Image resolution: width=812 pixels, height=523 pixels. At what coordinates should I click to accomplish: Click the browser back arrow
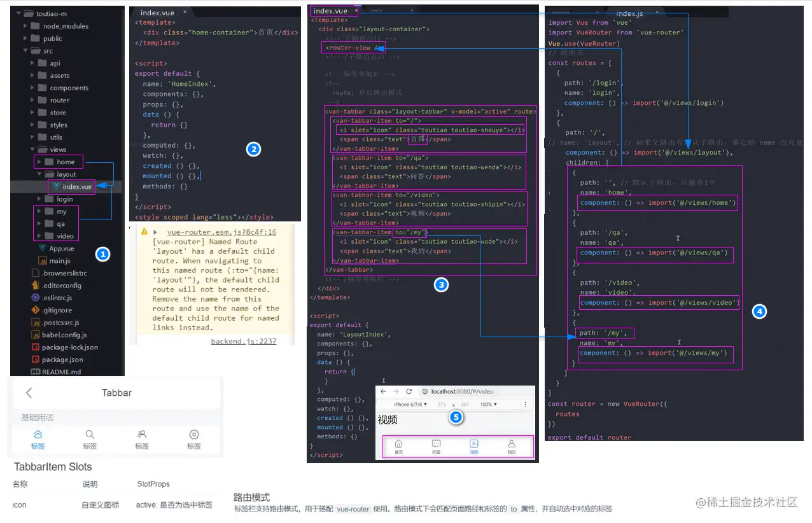pyautogui.click(x=383, y=391)
